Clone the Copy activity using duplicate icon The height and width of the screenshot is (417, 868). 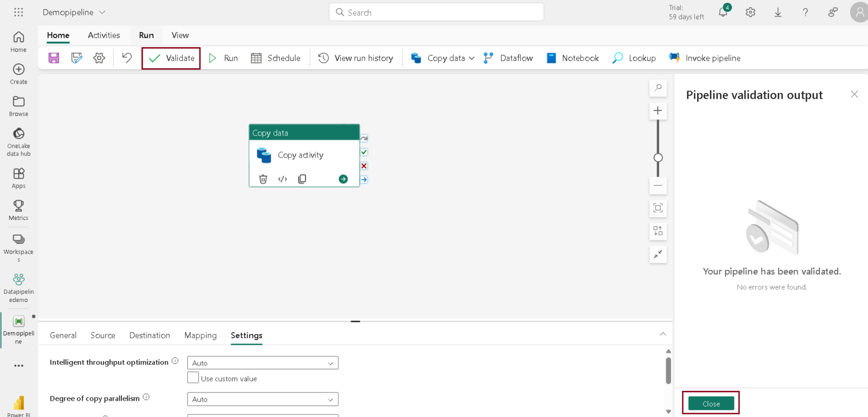(x=302, y=179)
